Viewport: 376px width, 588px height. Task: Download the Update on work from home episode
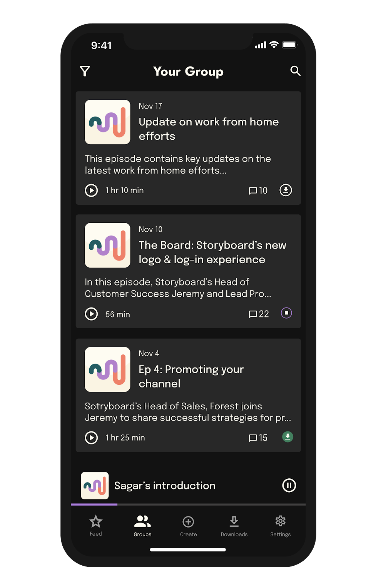pos(286,190)
